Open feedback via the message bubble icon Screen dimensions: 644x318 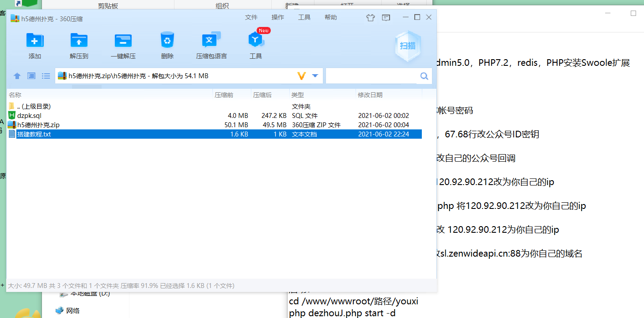[386, 17]
